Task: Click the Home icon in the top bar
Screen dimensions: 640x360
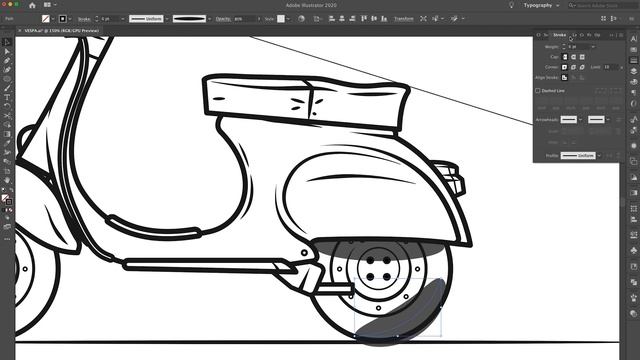Action: tap(32, 5)
